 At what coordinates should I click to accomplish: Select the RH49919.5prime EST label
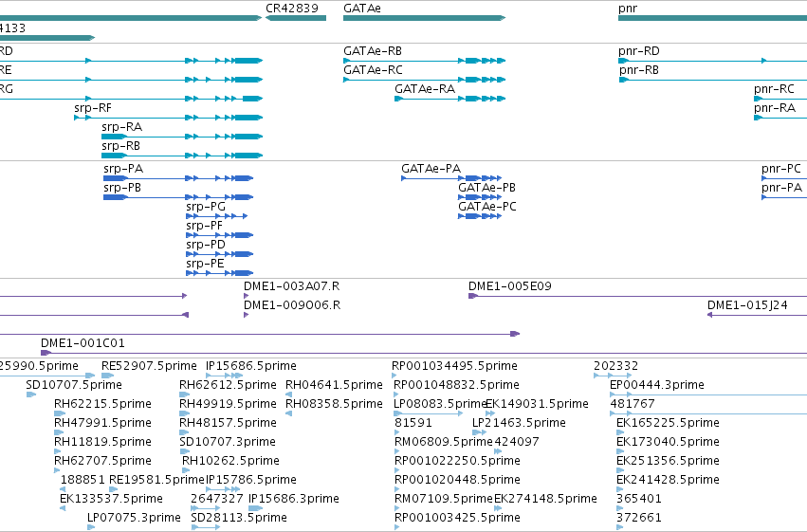coord(228,404)
